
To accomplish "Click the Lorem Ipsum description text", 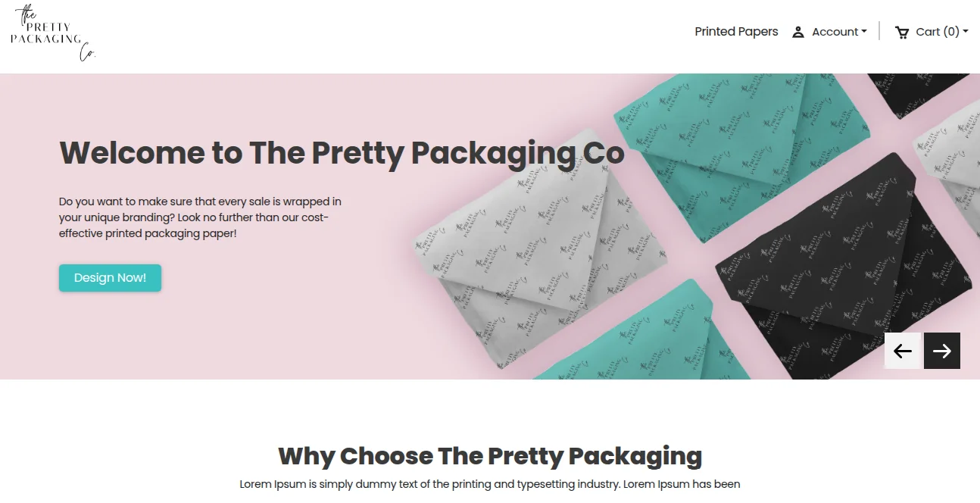I will click(x=490, y=484).
